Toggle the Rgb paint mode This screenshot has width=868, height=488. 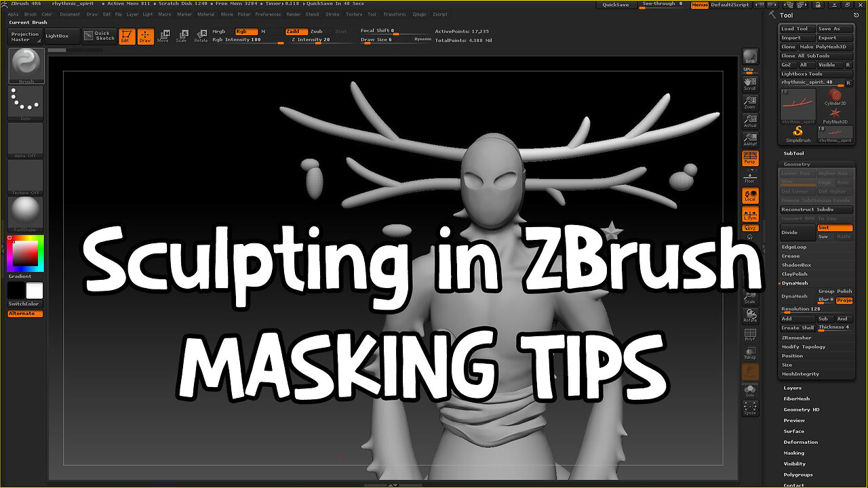coord(246,31)
